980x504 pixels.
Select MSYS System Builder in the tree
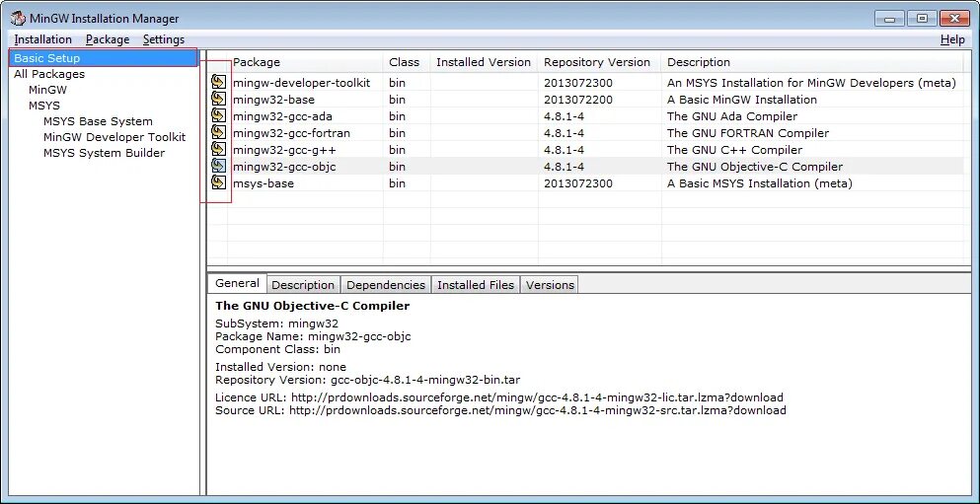coord(104,153)
